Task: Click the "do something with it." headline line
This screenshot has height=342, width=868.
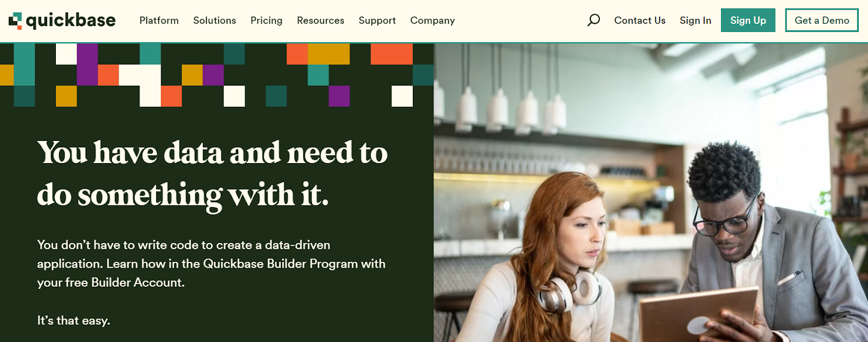Action: click(x=183, y=195)
